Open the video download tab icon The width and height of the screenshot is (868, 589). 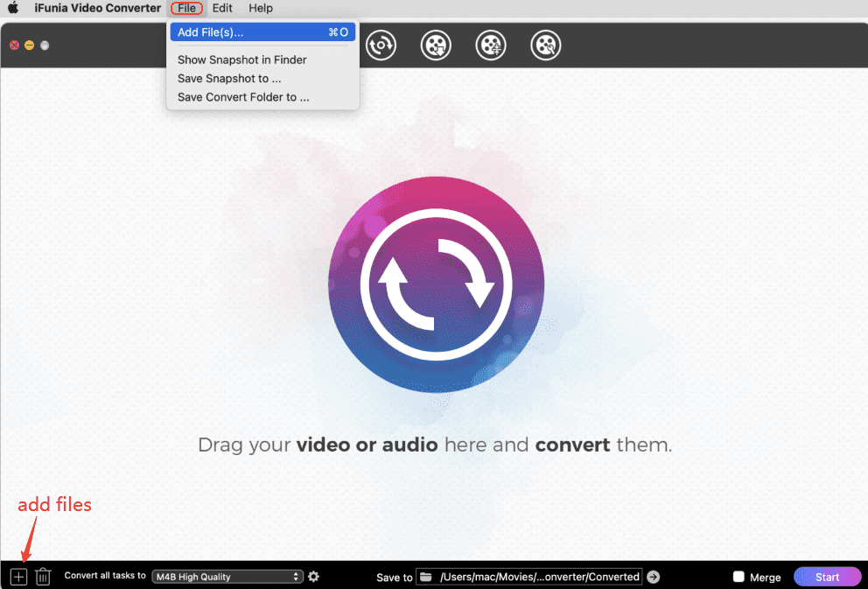[436, 46]
